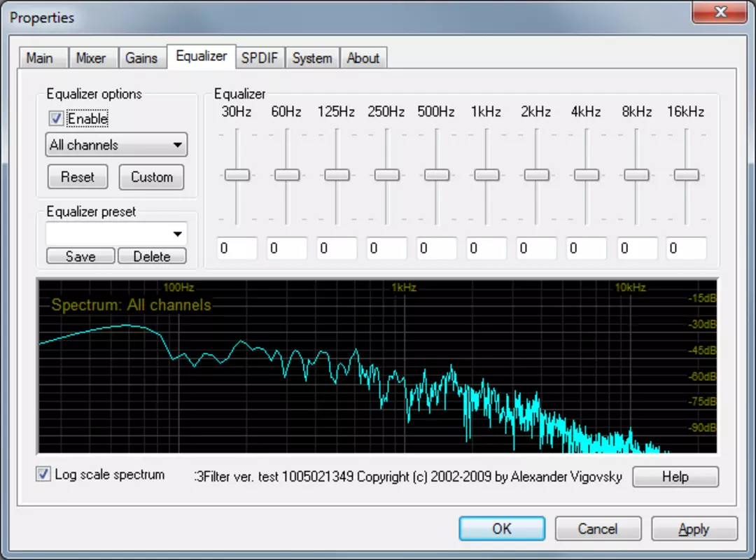Click the 8kHz gain value field

tap(638, 248)
